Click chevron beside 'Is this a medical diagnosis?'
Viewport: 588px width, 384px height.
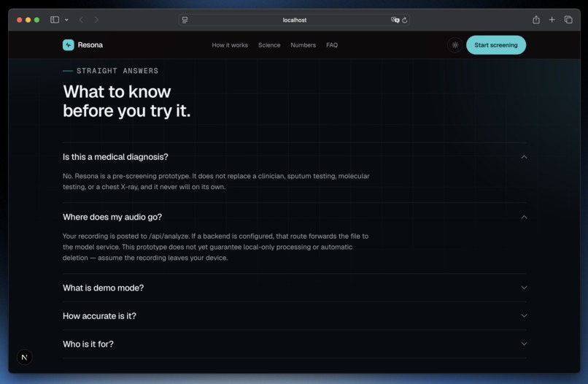pyautogui.click(x=524, y=157)
